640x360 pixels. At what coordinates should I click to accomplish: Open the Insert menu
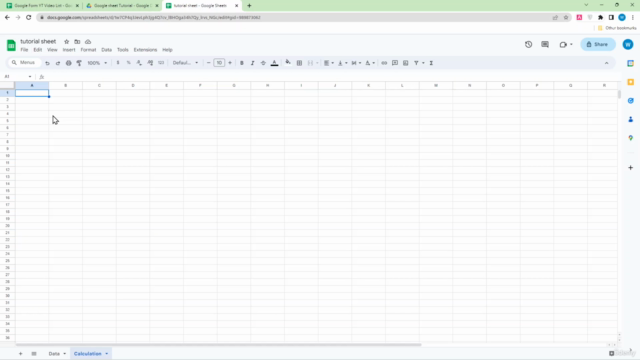point(69,50)
